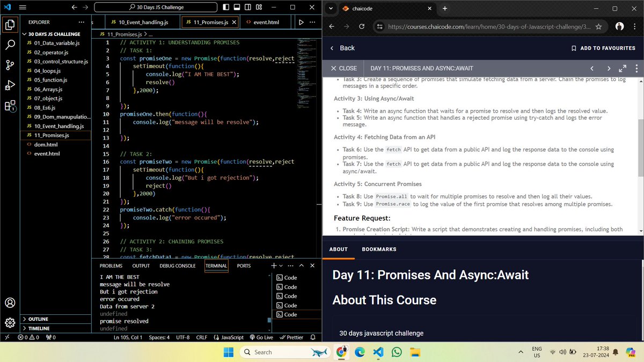Run the code with the play button
The width and height of the screenshot is (644, 362).
point(301,22)
